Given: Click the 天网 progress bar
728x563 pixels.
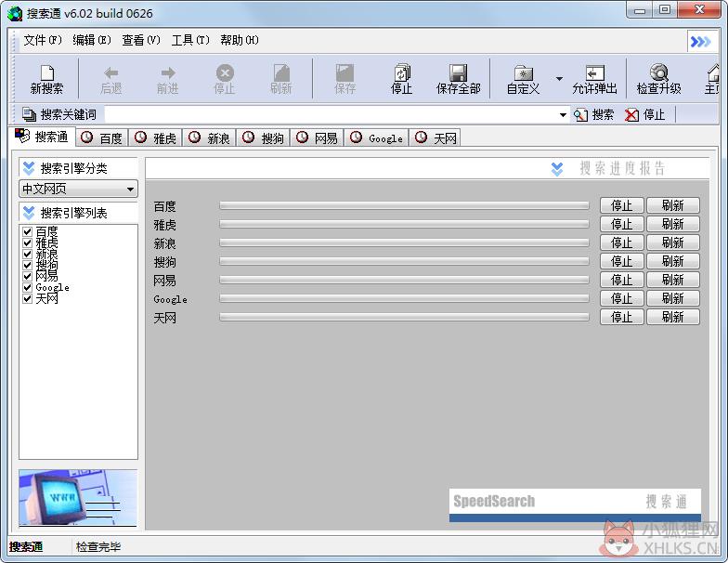Looking at the screenshot, I should (405, 317).
